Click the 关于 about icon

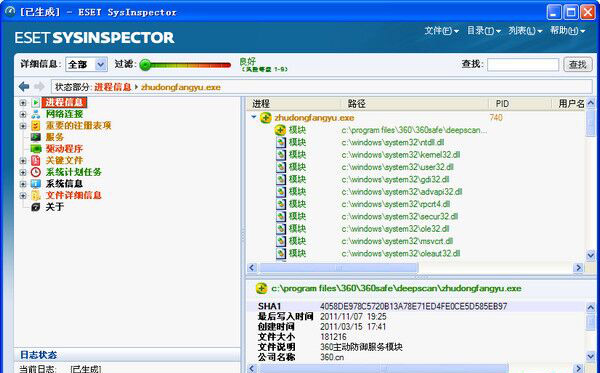point(36,207)
